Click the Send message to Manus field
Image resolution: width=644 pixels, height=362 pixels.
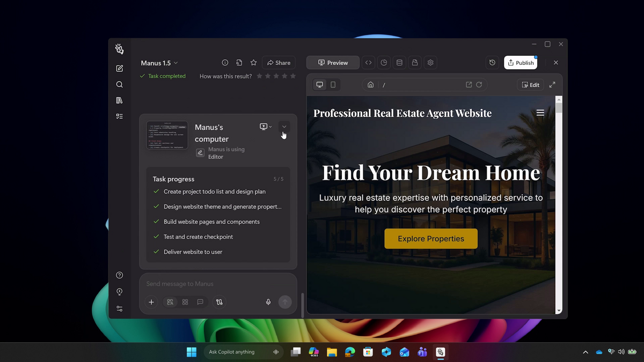tap(218, 284)
